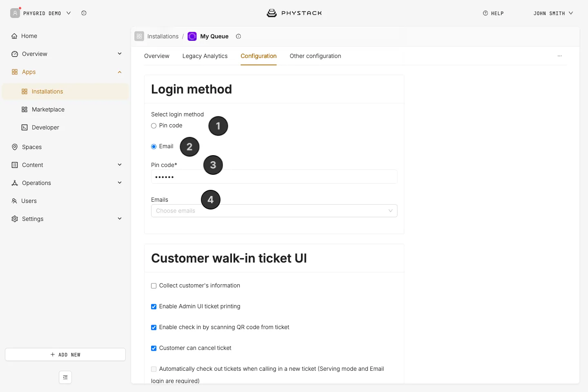Viewport: 588px width, 392px height.
Task: Click the Installations breadcrumb link
Action: [163, 36]
